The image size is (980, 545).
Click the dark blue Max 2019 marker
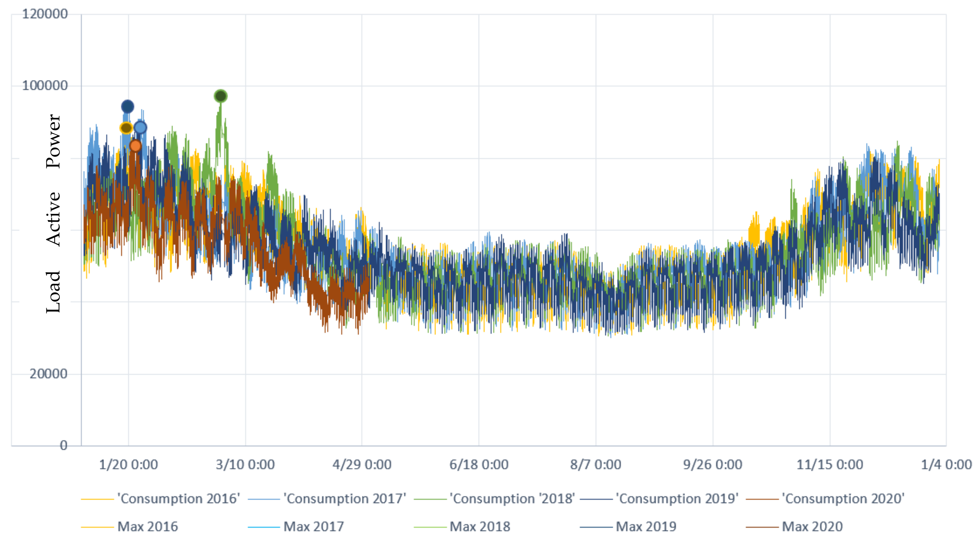click(x=127, y=106)
